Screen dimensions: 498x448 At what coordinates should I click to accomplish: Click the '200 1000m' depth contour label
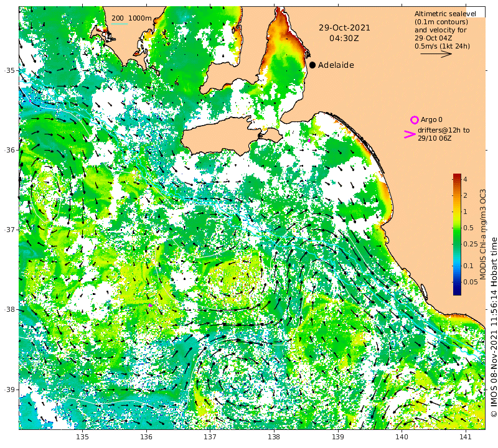pyautogui.click(x=131, y=19)
